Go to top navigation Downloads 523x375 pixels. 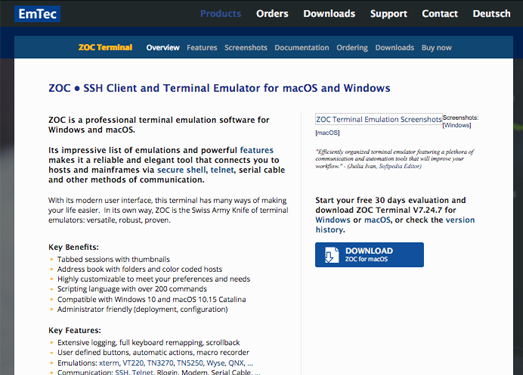329,14
